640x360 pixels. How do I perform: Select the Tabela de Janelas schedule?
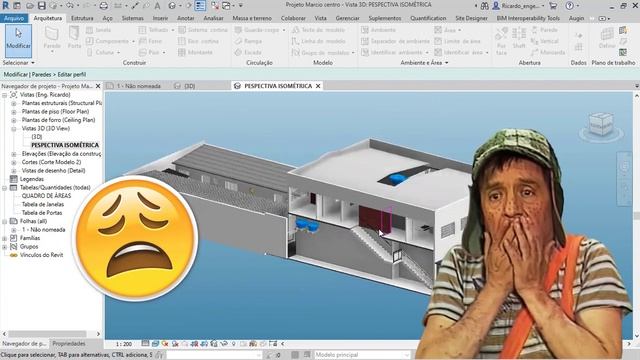[43, 204]
